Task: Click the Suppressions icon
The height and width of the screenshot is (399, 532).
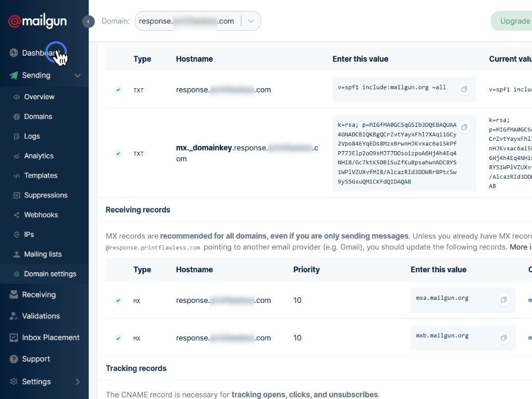Action: (x=16, y=195)
